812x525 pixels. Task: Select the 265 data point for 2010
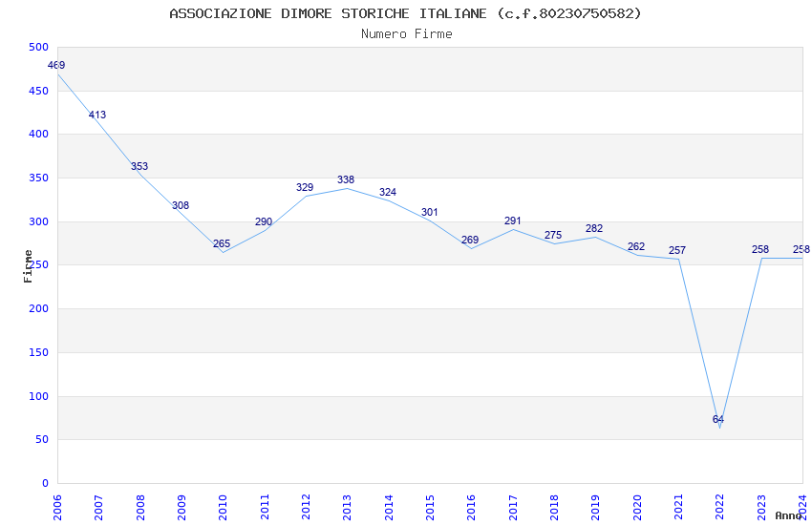click(222, 243)
